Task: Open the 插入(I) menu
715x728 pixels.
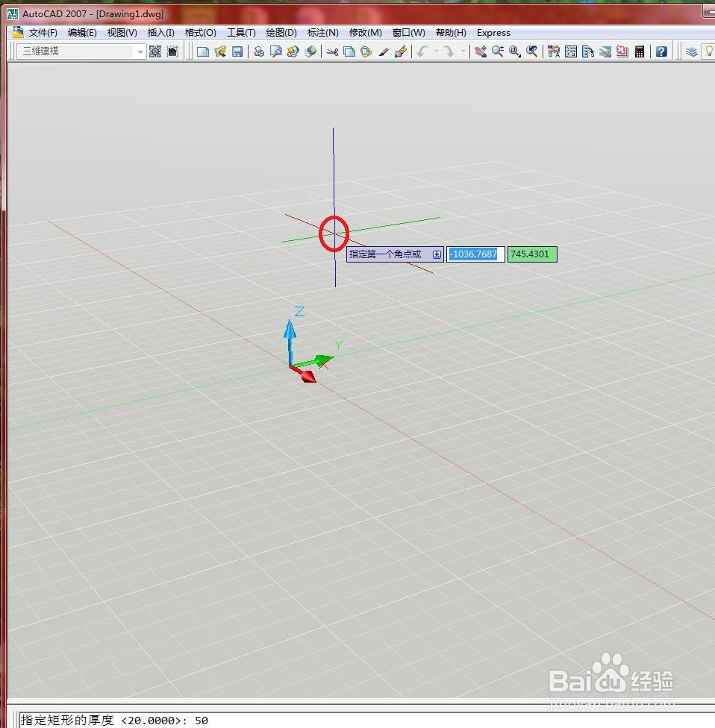Action: pyautogui.click(x=160, y=33)
